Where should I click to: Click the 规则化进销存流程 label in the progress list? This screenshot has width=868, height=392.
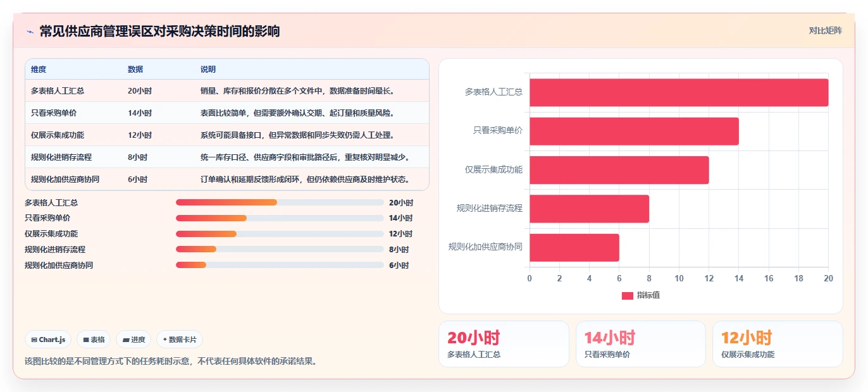[x=55, y=250]
